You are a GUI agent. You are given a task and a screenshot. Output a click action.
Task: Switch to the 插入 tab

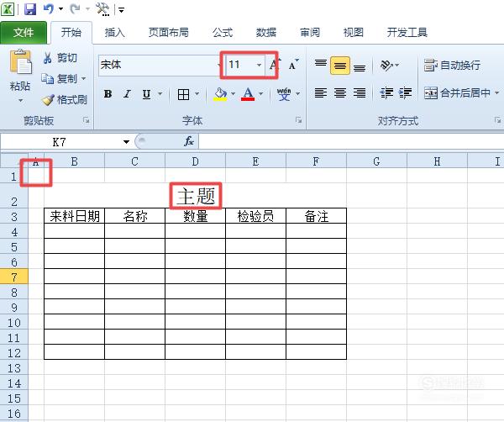(114, 32)
